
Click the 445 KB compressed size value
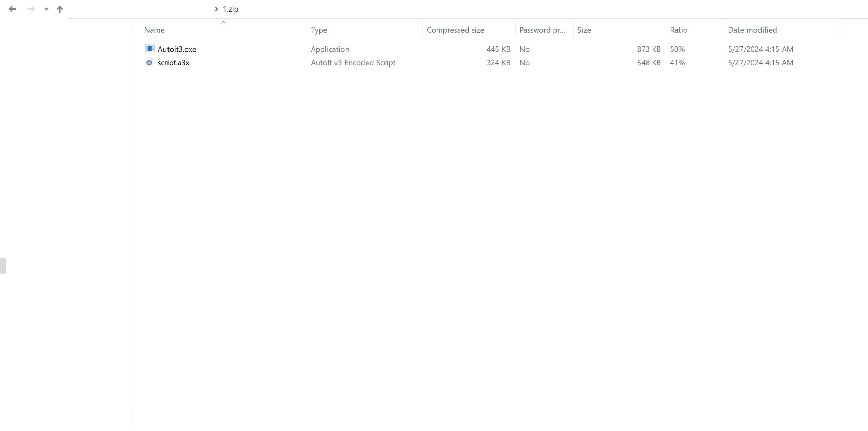pos(498,49)
